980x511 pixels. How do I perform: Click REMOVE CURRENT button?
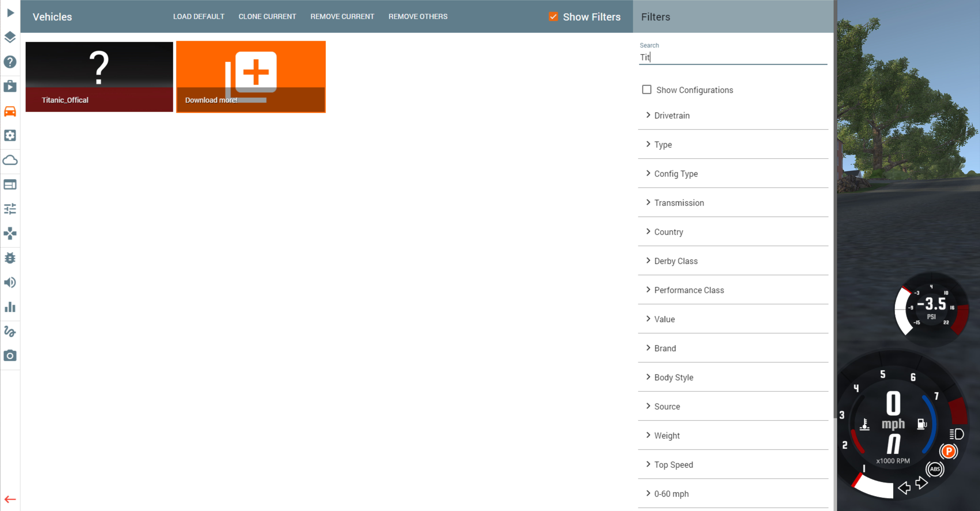coord(342,16)
